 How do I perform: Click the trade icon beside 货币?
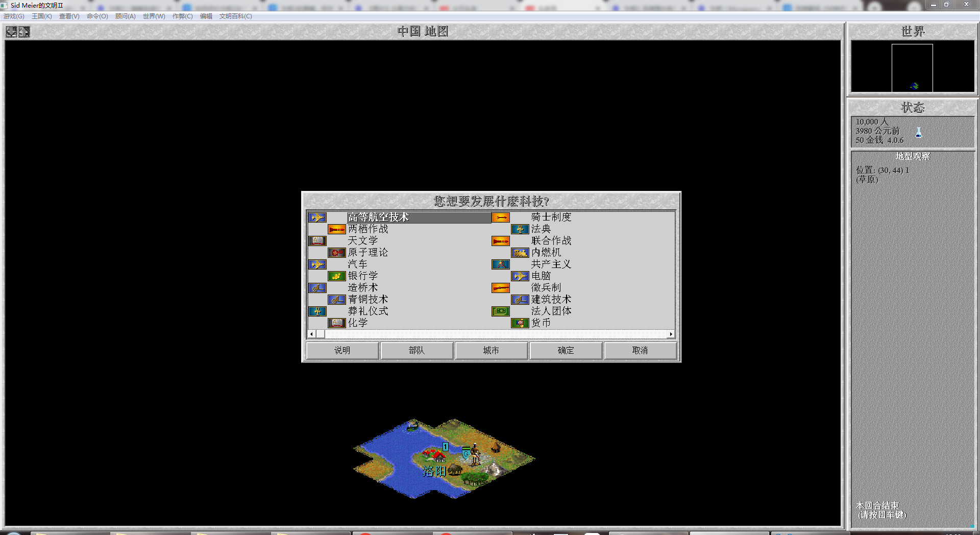tap(520, 323)
